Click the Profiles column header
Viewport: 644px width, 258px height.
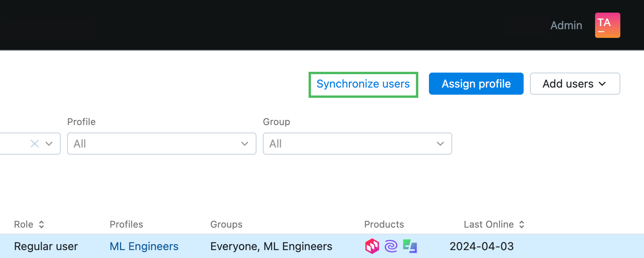coord(126,224)
